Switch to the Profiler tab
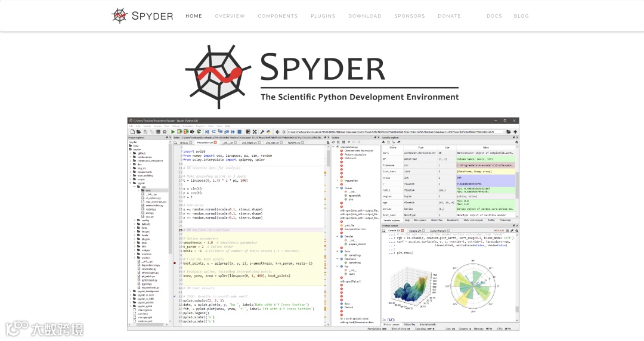The height and width of the screenshot is (341, 644). coord(491,220)
